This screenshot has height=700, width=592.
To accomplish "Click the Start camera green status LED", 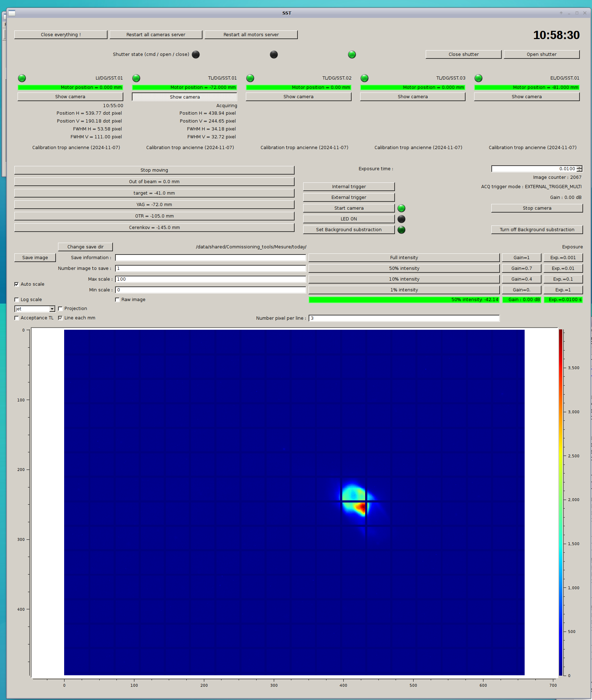I will pos(401,208).
